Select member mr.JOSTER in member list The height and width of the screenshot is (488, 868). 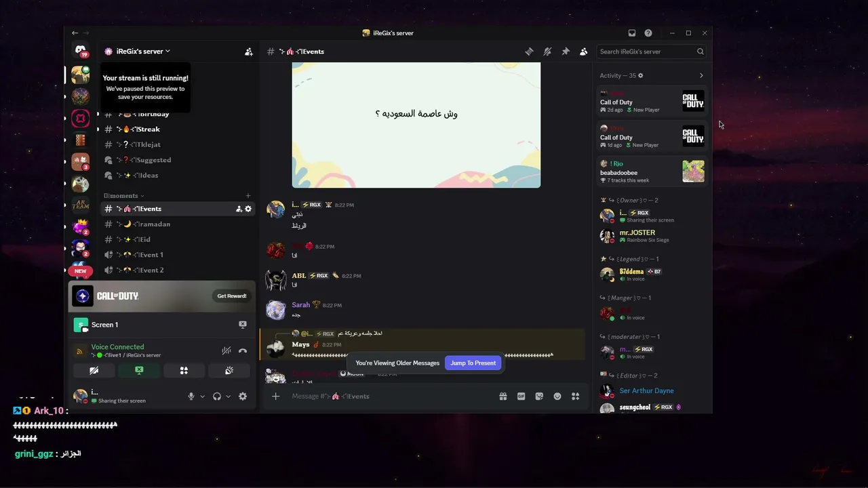(x=652, y=236)
